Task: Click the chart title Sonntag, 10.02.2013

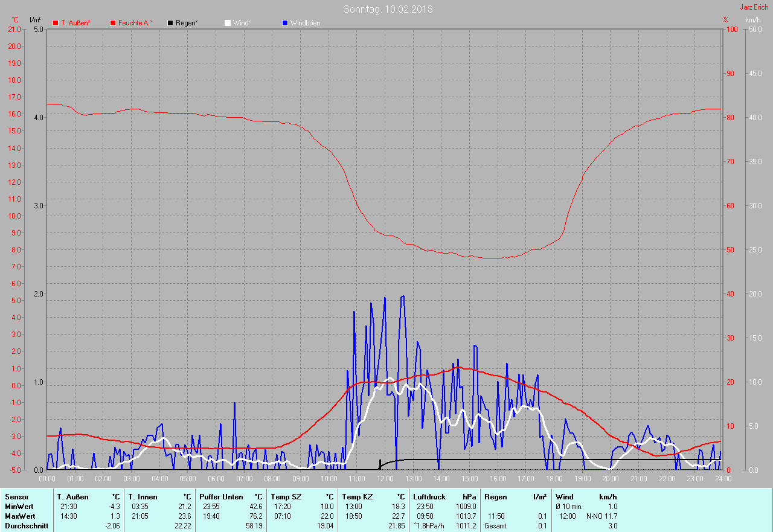Action: pos(388,9)
